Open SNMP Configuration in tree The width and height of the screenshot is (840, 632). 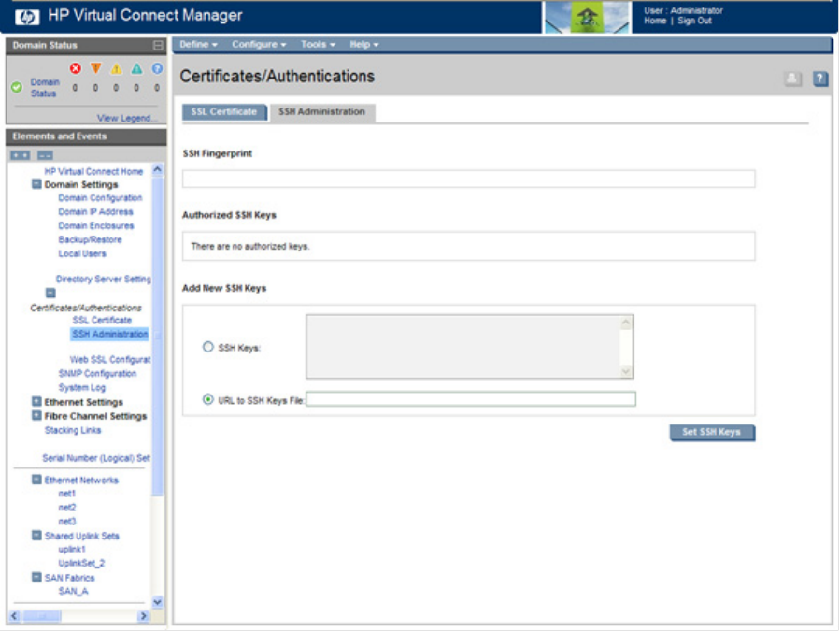[97, 374]
